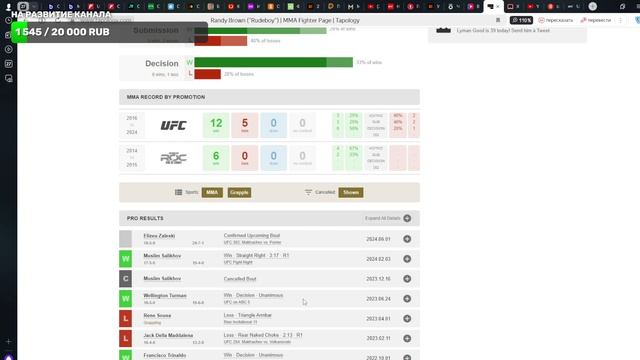Click the 2024.06.01 date
This screenshot has height=360, width=640.
378,239
